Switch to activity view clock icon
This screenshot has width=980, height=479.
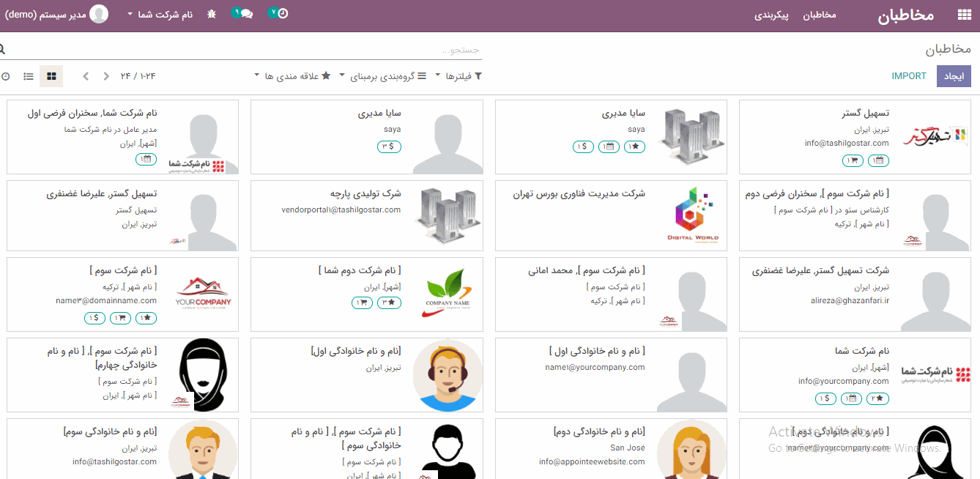coord(6,76)
